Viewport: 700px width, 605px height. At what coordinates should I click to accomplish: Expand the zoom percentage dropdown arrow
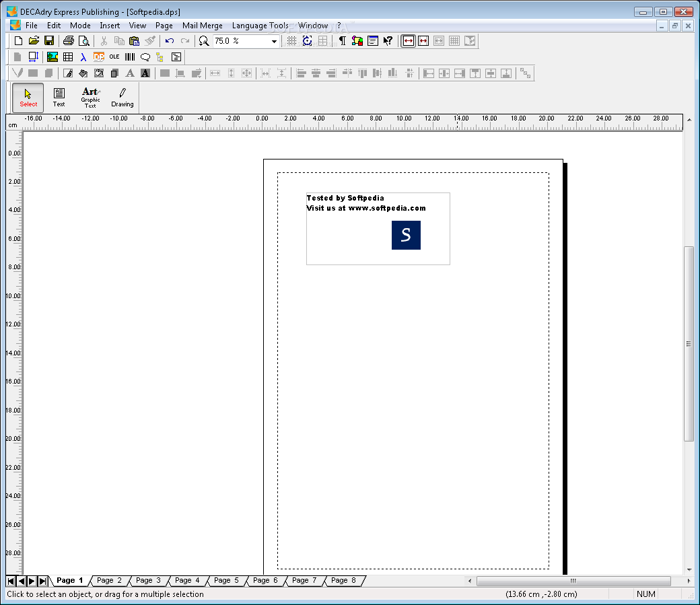coord(274,41)
